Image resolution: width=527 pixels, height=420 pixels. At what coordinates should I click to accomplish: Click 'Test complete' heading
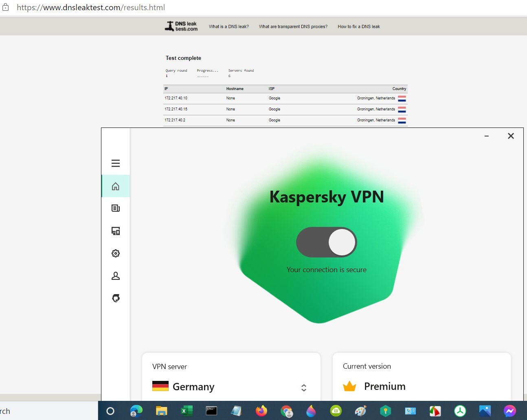(183, 58)
